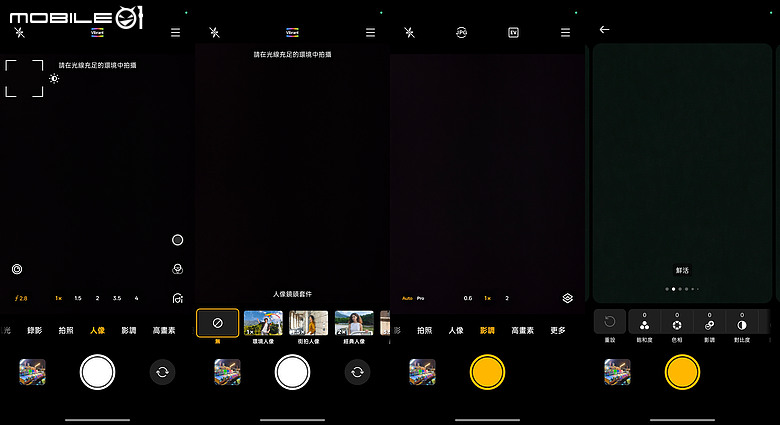
Task: Flip the camera on the second screen
Action: [x=358, y=372]
